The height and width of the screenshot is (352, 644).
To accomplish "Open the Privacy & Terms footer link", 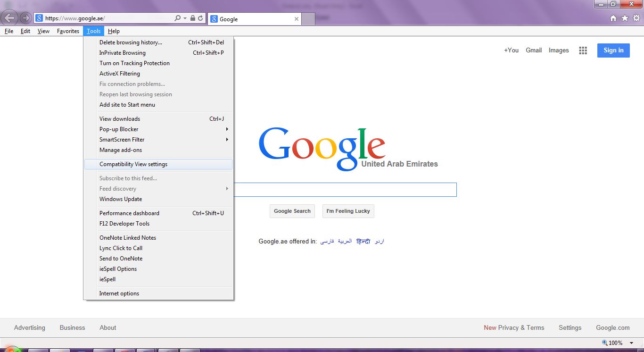I will pos(521,328).
